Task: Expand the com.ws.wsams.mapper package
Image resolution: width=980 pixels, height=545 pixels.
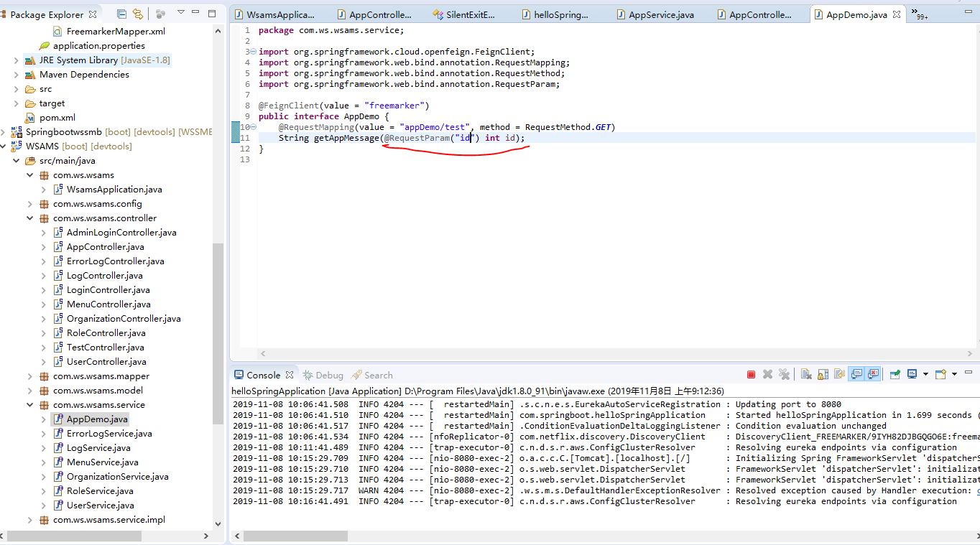Action: click(29, 376)
